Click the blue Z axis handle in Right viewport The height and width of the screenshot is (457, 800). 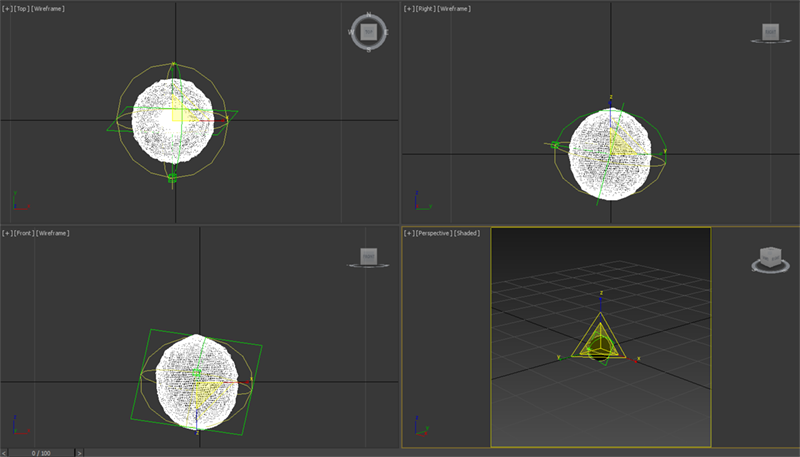(610, 100)
